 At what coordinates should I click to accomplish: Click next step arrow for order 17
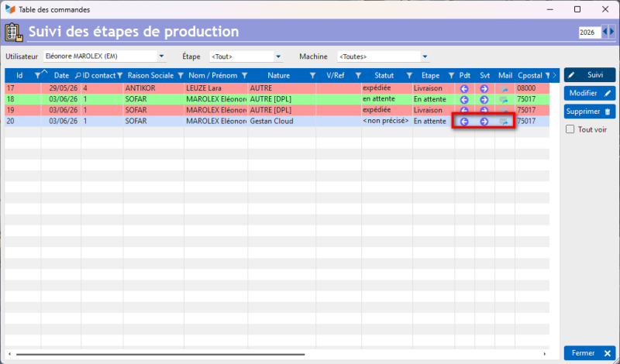(x=484, y=88)
